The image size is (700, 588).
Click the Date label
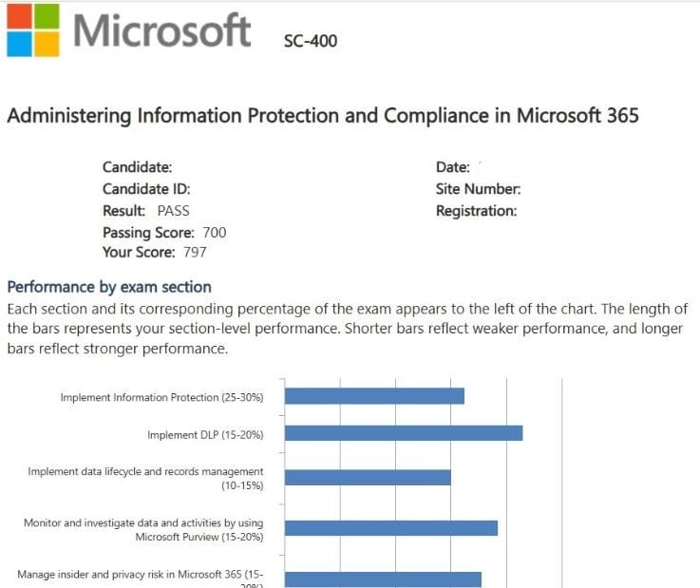point(452,167)
